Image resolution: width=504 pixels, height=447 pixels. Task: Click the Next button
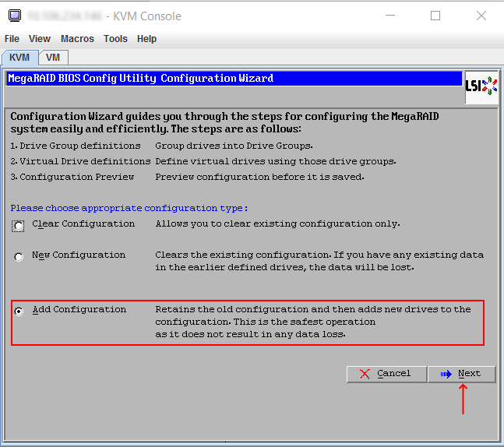[x=462, y=374]
